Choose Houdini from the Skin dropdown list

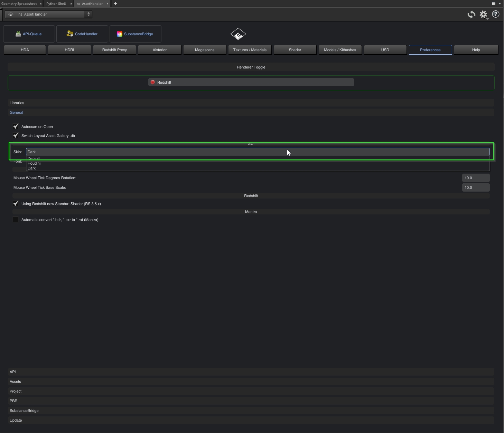click(x=34, y=163)
